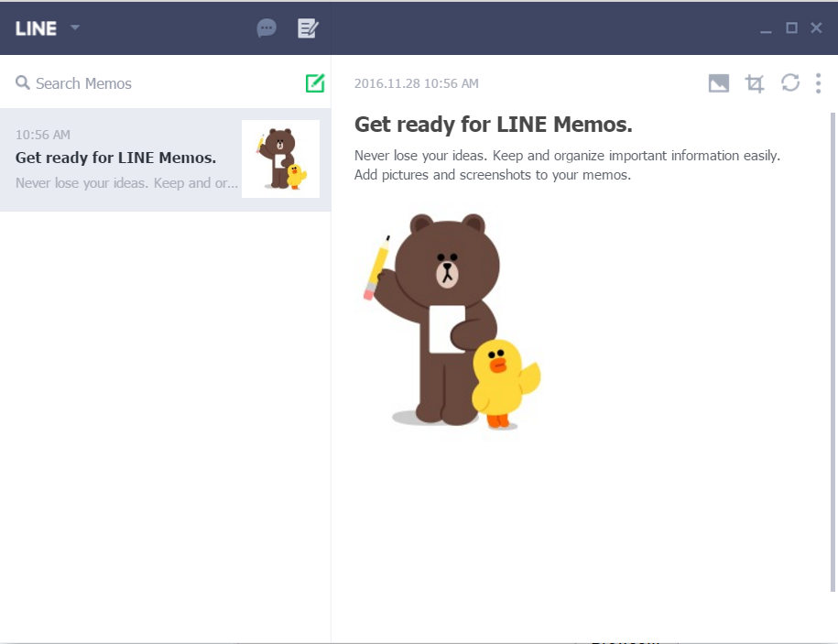The width and height of the screenshot is (838, 644).
Task: Open the chats speech bubble icon
Action: tap(267, 28)
